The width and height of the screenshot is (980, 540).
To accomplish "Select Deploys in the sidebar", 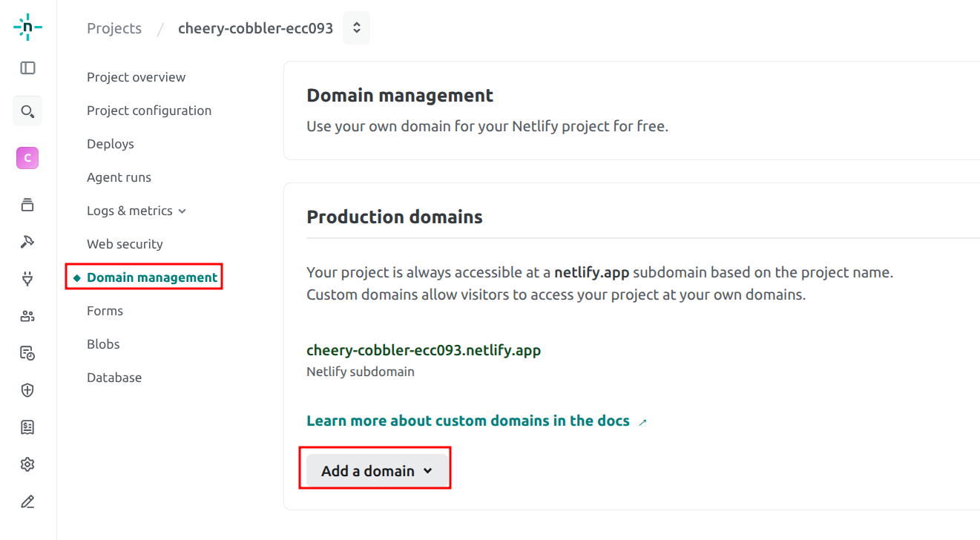I will tap(111, 144).
